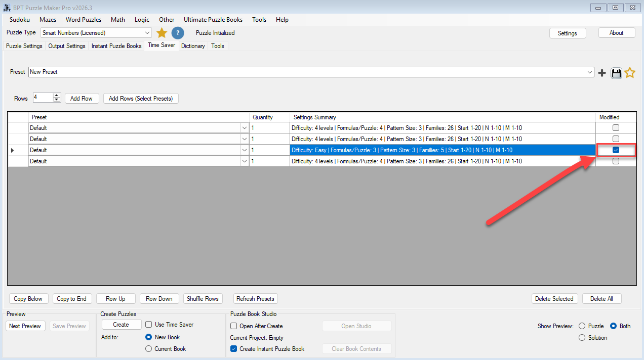
Task: Toggle Modified checkbox in second Default row
Action: [x=616, y=139]
